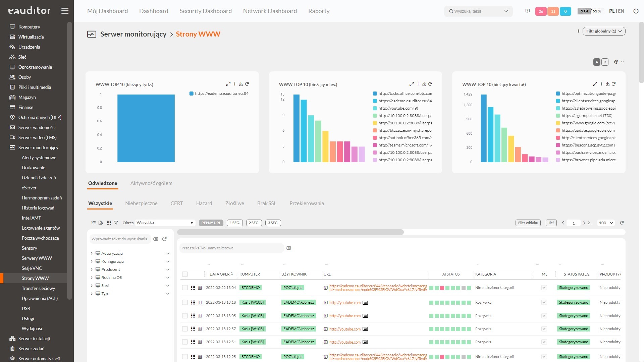644x362 pixels.
Task: Switch to the Niebezpieczne tab
Action: coord(141,203)
